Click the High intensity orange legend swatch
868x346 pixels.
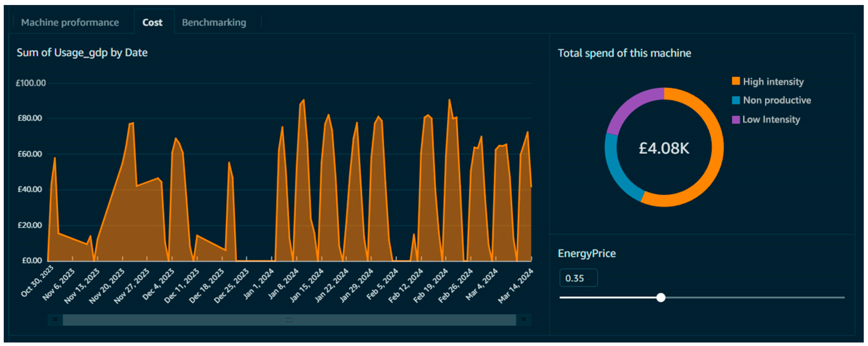(736, 81)
